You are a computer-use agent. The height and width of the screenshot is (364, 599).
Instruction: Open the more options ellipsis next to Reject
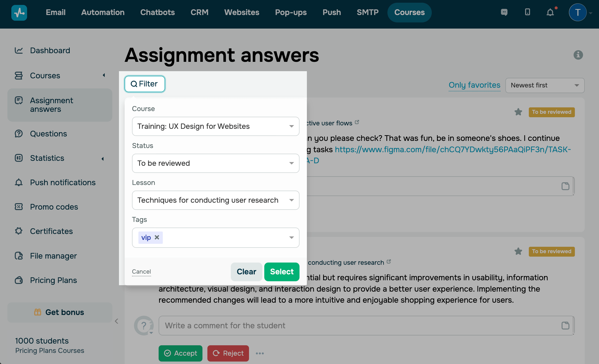[260, 353]
